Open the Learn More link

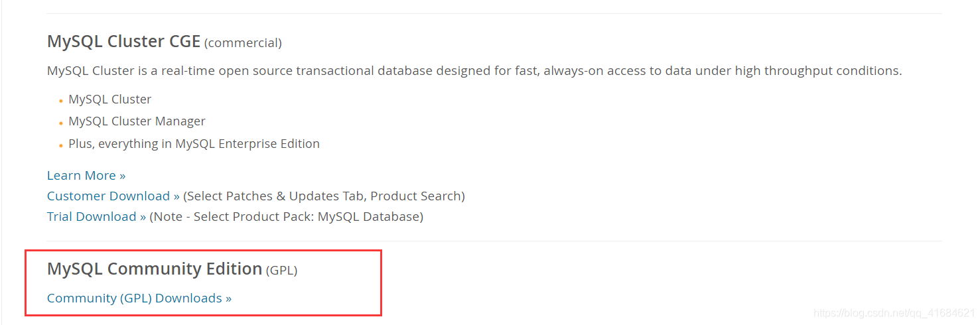(86, 176)
